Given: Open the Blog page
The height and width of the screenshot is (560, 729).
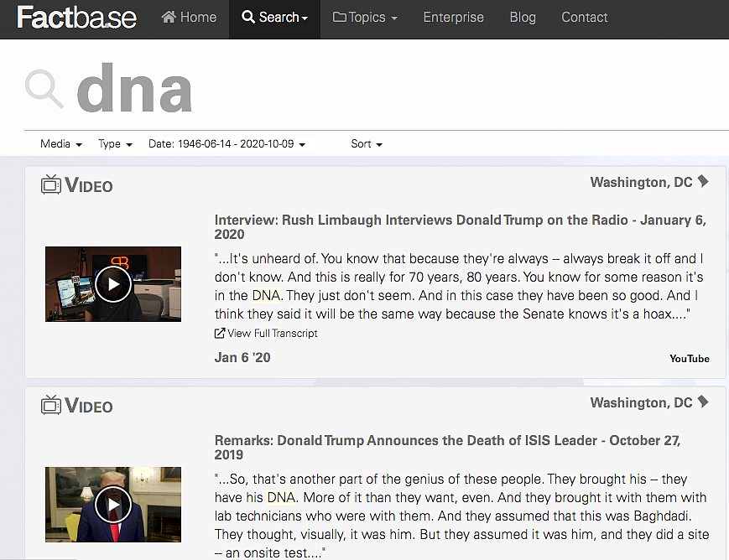Looking at the screenshot, I should pos(523,18).
